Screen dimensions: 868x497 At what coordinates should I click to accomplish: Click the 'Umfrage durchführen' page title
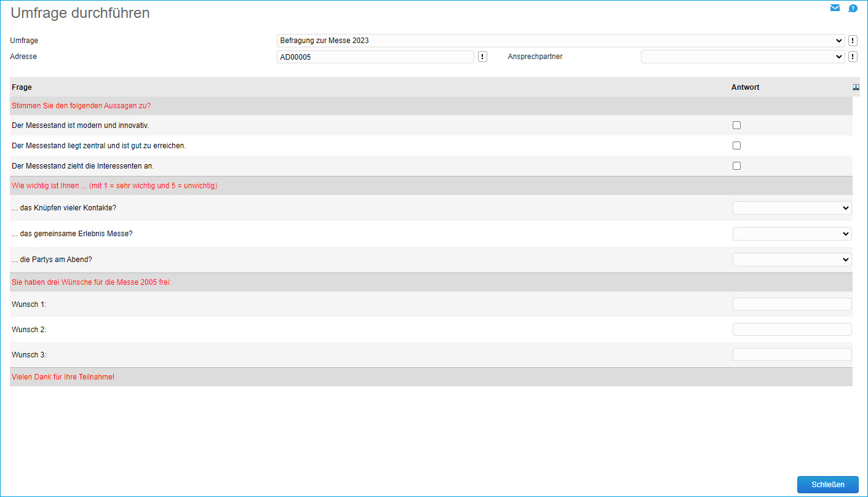pyautogui.click(x=80, y=13)
